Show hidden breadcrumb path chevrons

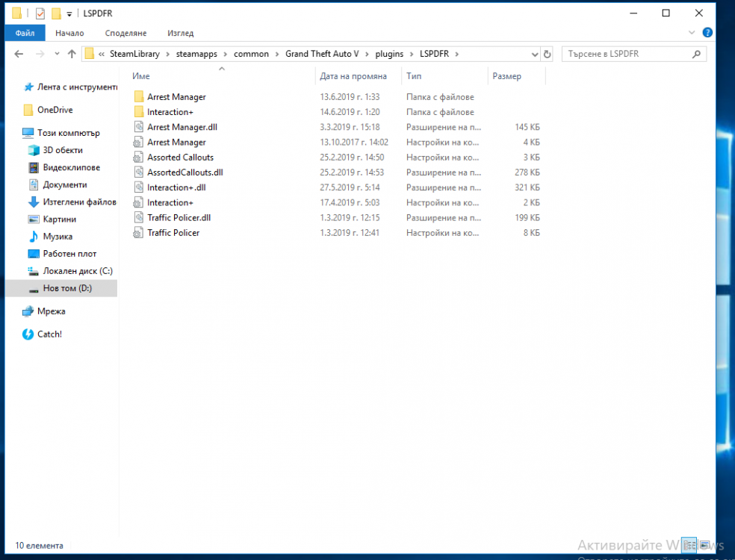pyautogui.click(x=102, y=55)
